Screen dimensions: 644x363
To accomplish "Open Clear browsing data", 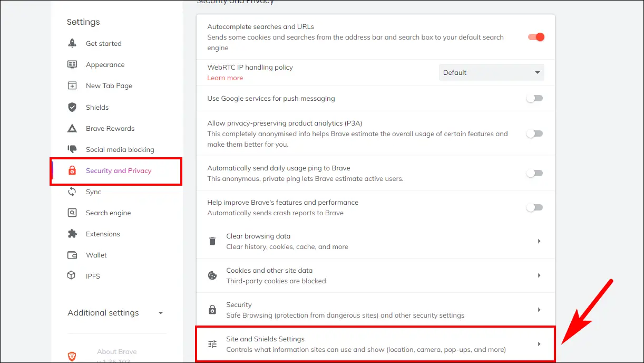I will (375, 241).
